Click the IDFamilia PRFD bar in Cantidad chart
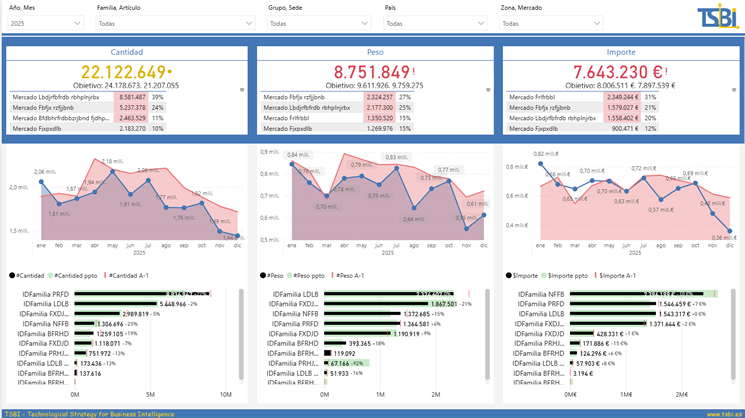Image resolution: width=745 pixels, height=418 pixels. pos(142,294)
